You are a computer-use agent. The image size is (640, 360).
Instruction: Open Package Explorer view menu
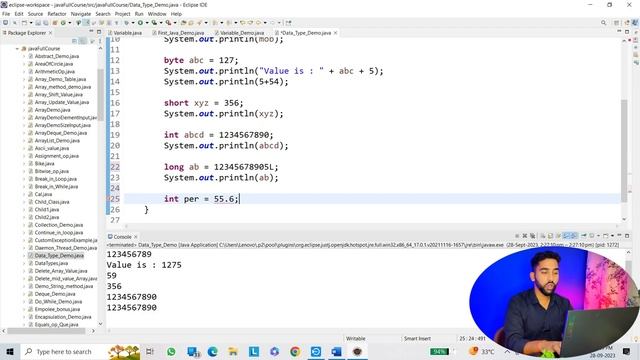point(100,41)
